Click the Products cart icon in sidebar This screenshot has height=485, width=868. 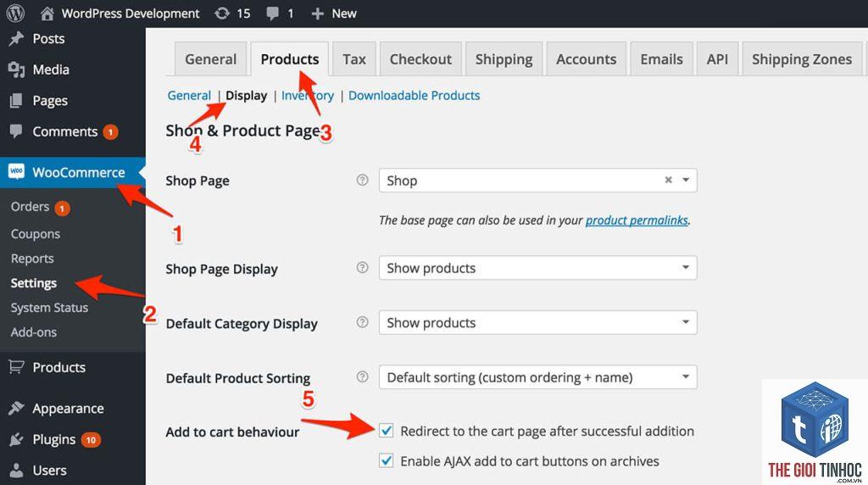coord(17,367)
